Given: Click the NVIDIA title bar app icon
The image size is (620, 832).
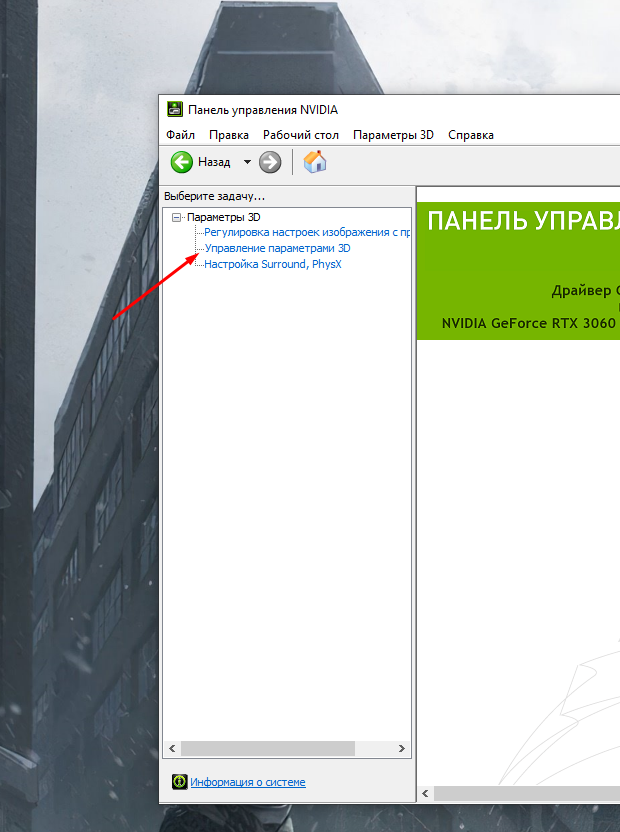Looking at the screenshot, I should pos(175,109).
